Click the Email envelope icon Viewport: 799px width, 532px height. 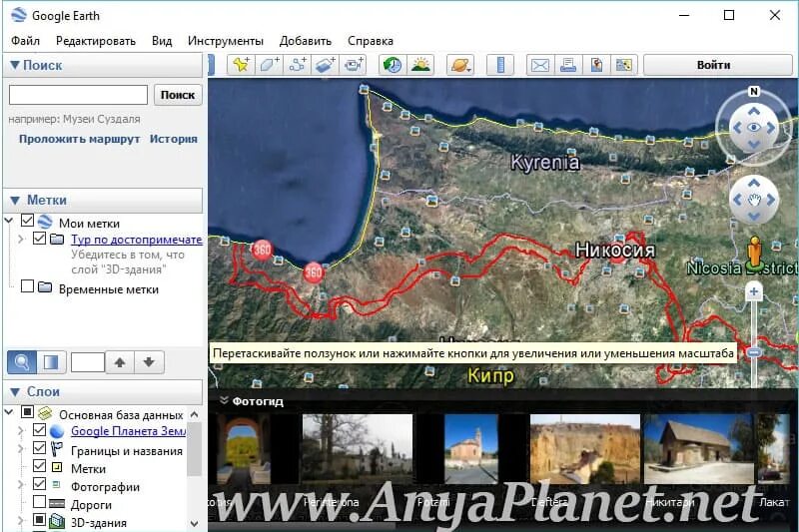[540, 65]
